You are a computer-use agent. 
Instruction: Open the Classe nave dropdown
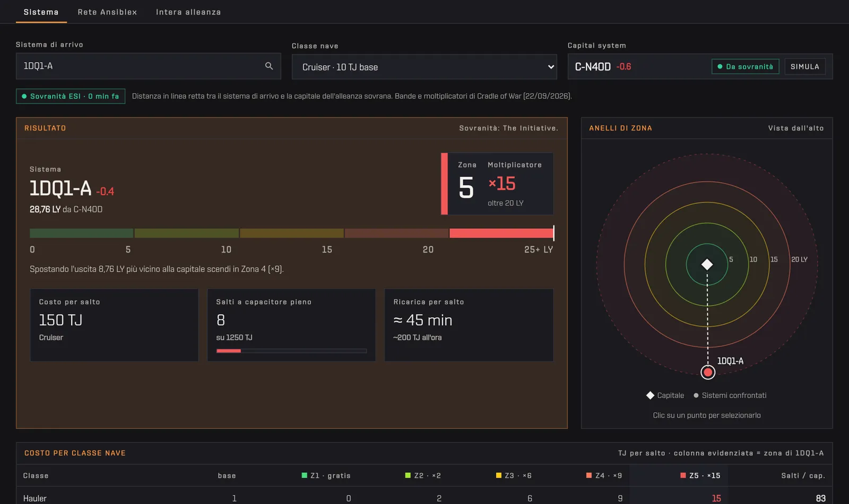(424, 67)
